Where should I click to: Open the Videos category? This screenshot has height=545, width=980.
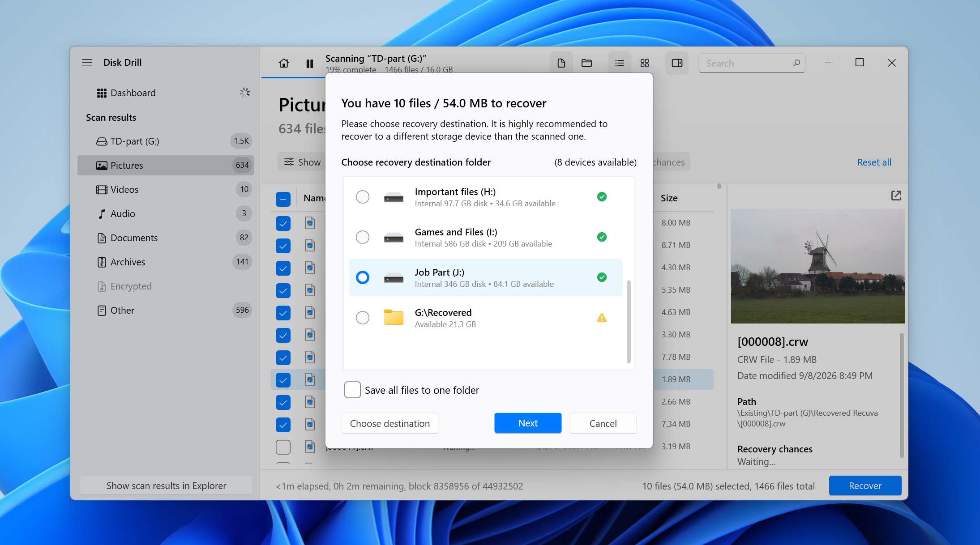[x=166, y=189]
